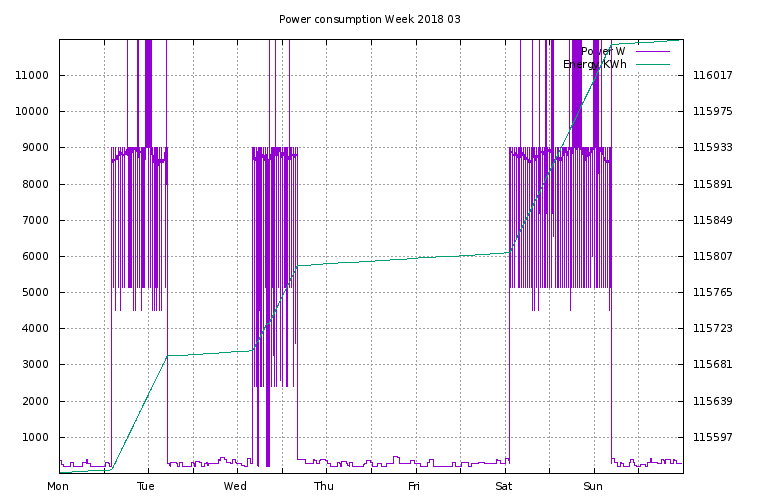The height and width of the screenshot is (500, 768).
Task: Click the 115765 right axis value
Action: 713,293
